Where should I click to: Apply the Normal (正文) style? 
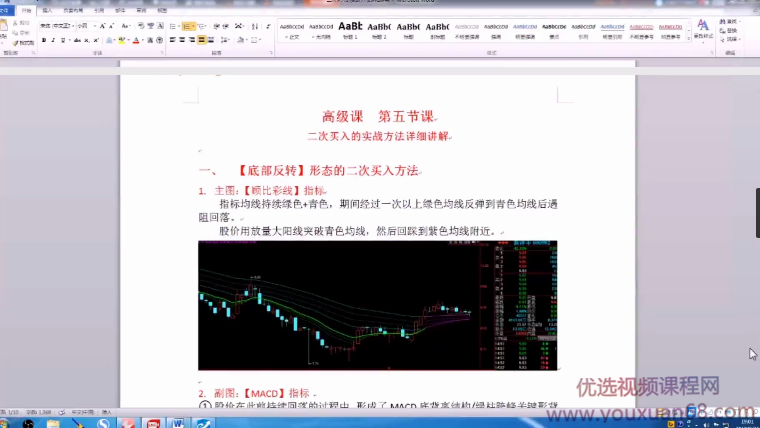tap(292, 31)
